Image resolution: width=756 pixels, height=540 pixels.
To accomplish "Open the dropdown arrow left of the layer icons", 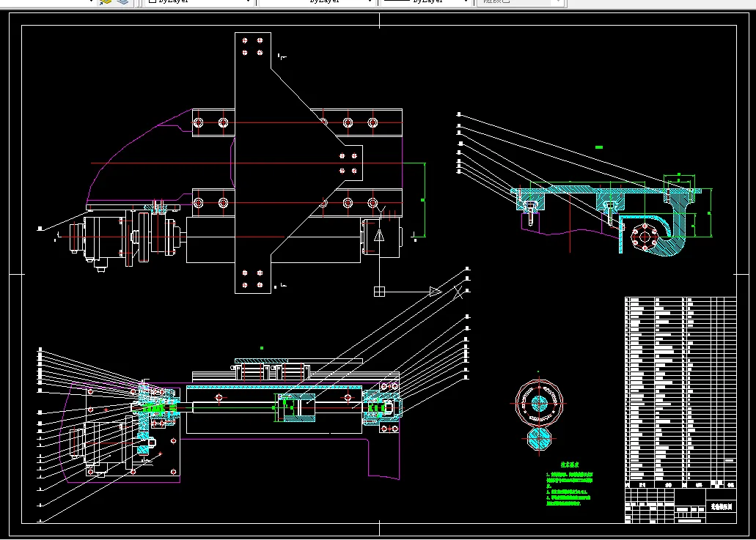I will coord(91,2).
